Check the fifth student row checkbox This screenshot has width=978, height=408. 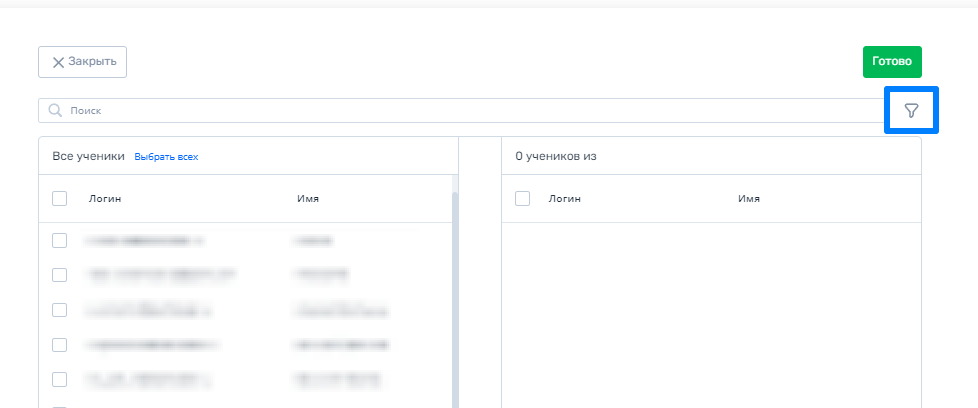(59, 379)
